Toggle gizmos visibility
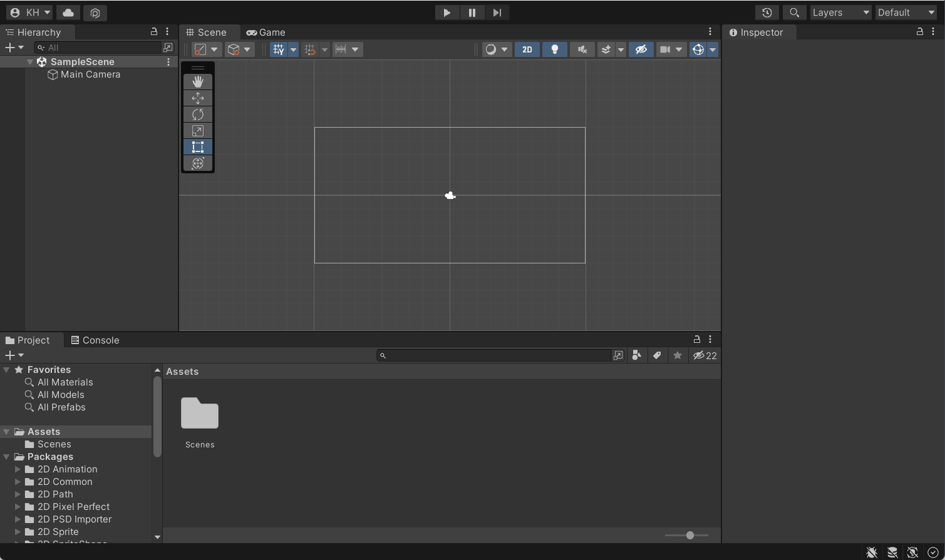Screen dimensions: 945x560 (698, 49)
